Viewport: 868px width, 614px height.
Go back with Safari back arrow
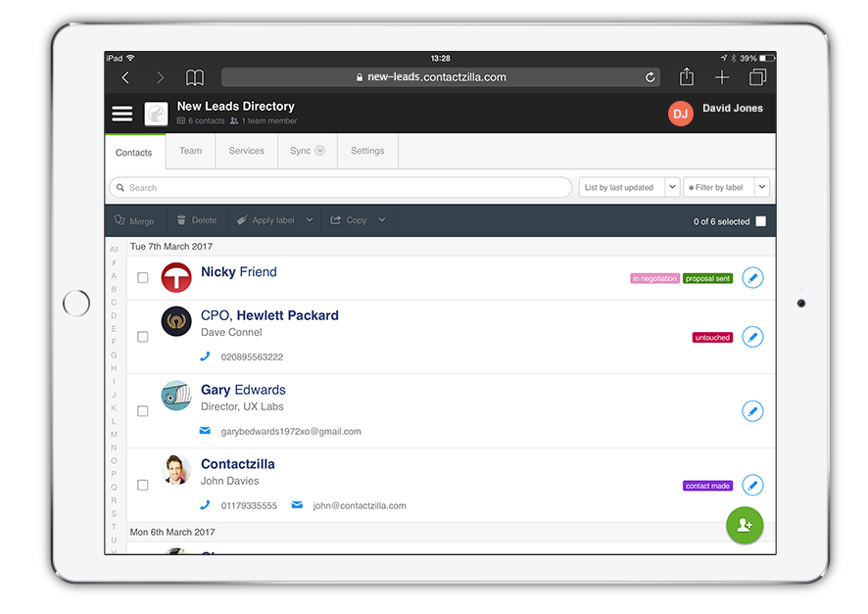[125, 77]
